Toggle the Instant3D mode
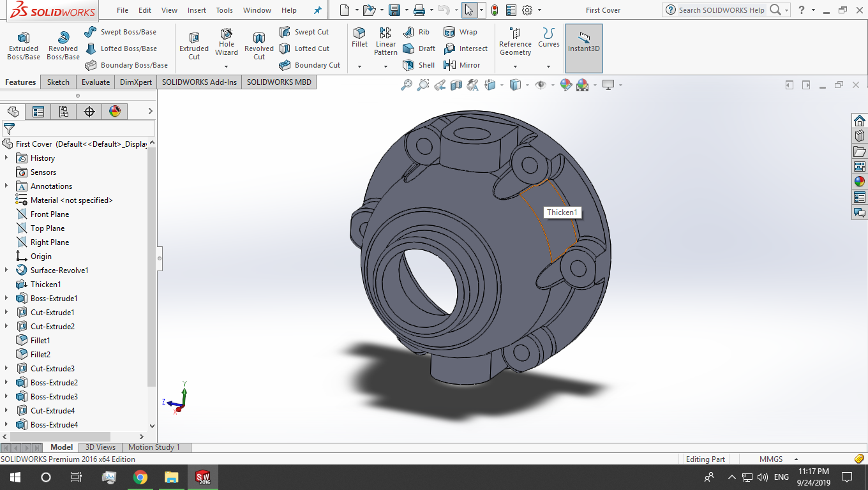Image resolution: width=868 pixels, height=490 pixels. pyautogui.click(x=583, y=48)
